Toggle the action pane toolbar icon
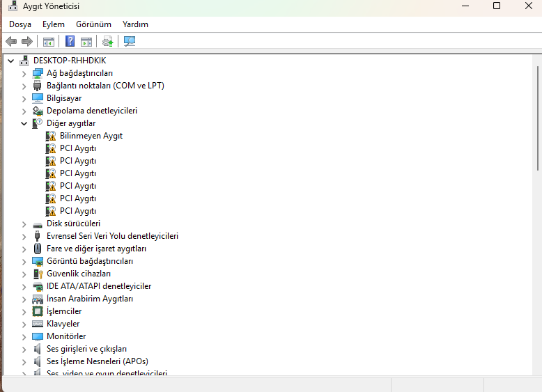Image resolution: width=542 pixels, height=392 pixels. [x=86, y=42]
